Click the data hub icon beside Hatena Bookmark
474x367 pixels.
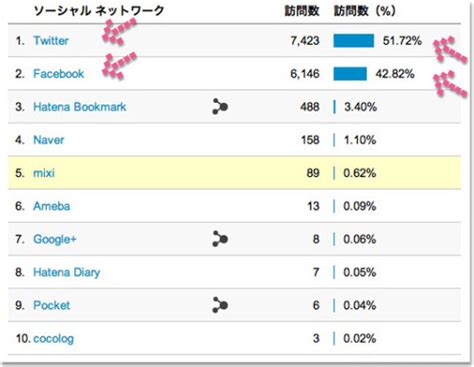click(220, 106)
